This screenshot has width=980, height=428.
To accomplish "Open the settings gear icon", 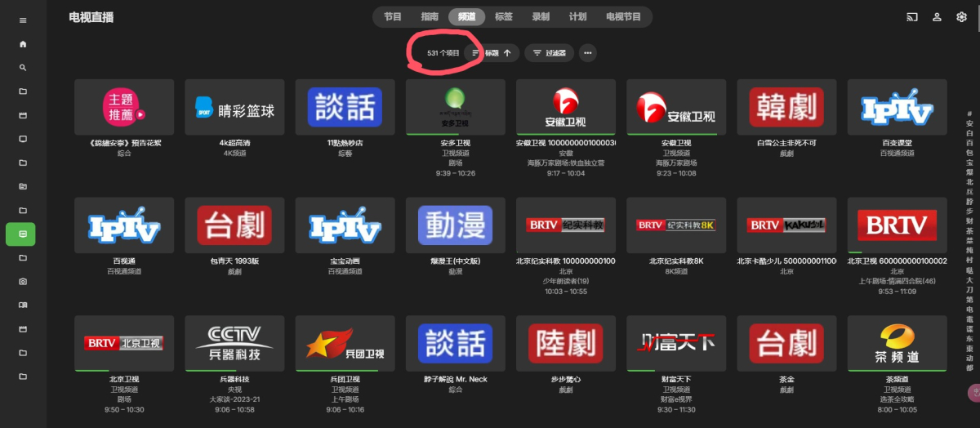I will 961,17.
